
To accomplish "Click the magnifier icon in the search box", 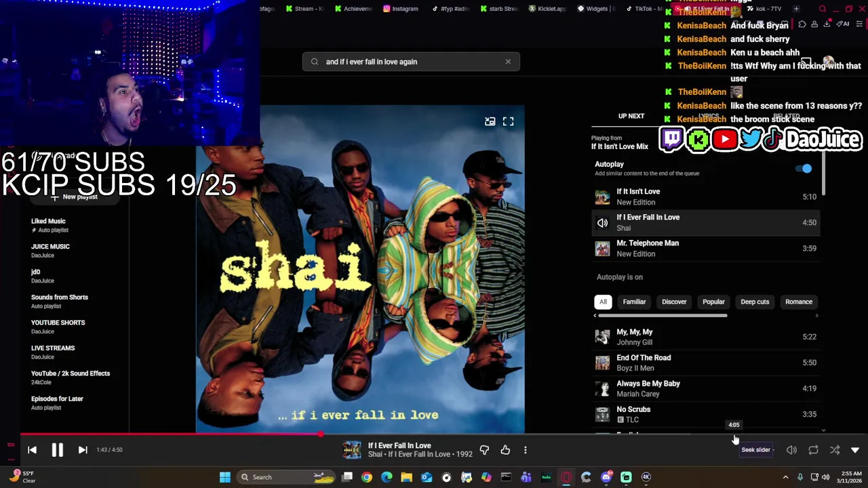I will pos(315,62).
